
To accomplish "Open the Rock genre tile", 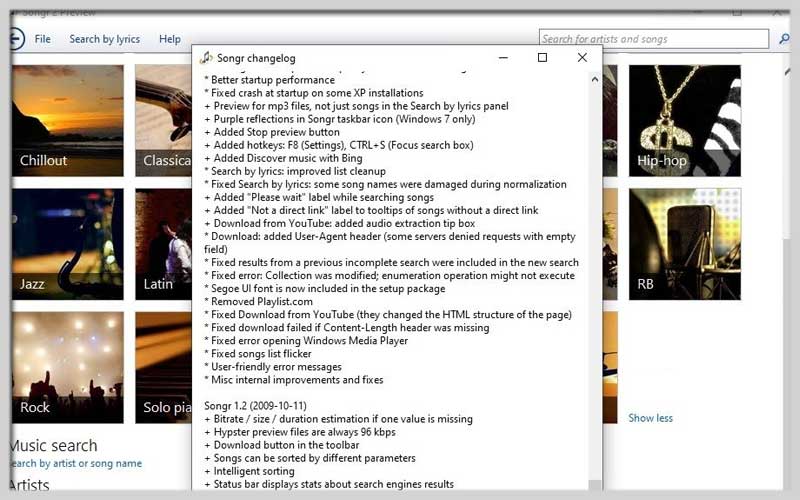I will [67, 367].
